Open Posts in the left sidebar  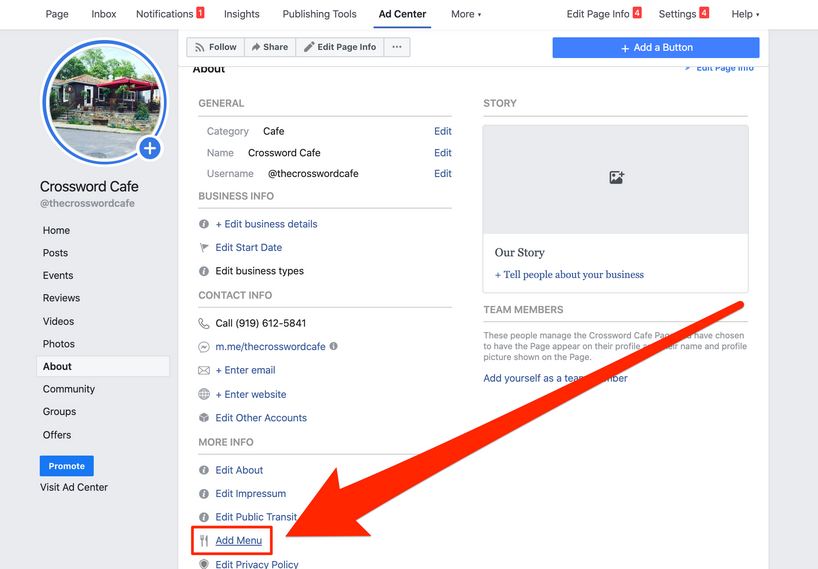[x=55, y=252]
